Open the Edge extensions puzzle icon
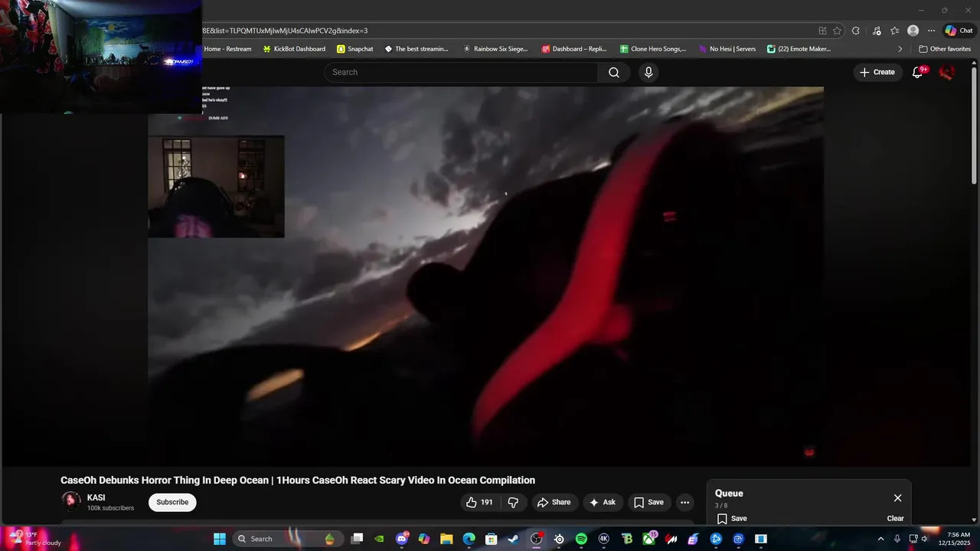The height and width of the screenshot is (551, 980). click(856, 31)
